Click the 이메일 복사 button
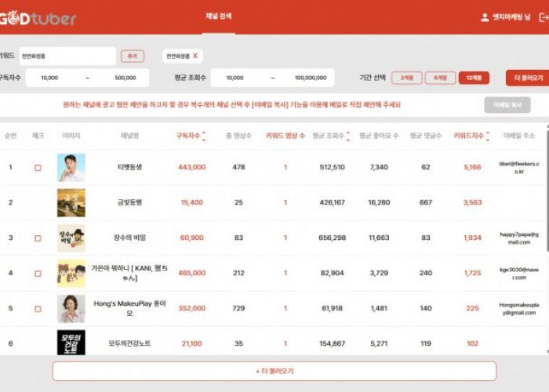 click(507, 104)
